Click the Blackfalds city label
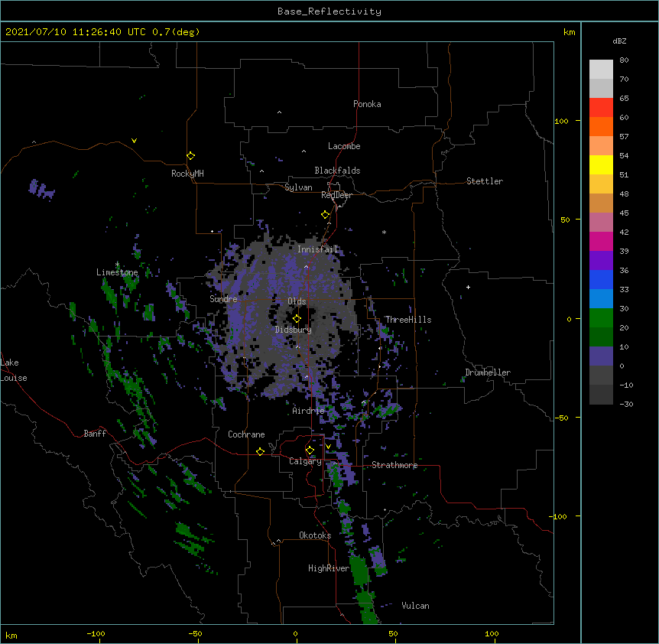This screenshot has width=659, height=644. pos(337,171)
